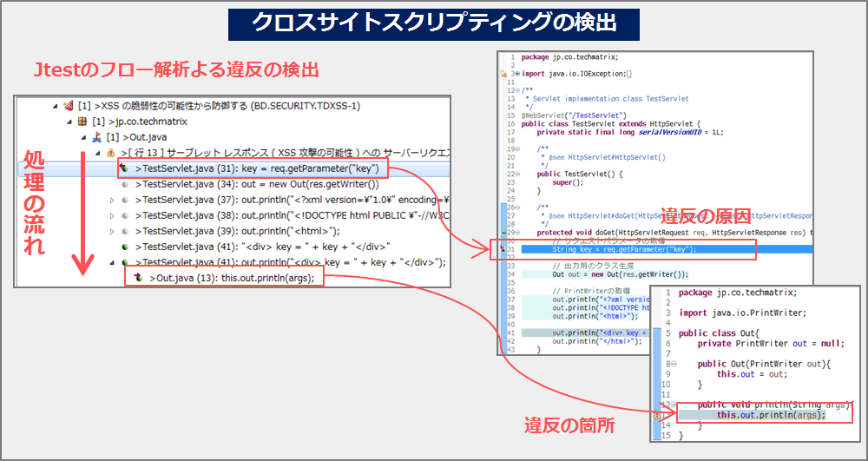Click flow icon on TestServlet.java (31) row
The image size is (868, 461).
(x=124, y=168)
